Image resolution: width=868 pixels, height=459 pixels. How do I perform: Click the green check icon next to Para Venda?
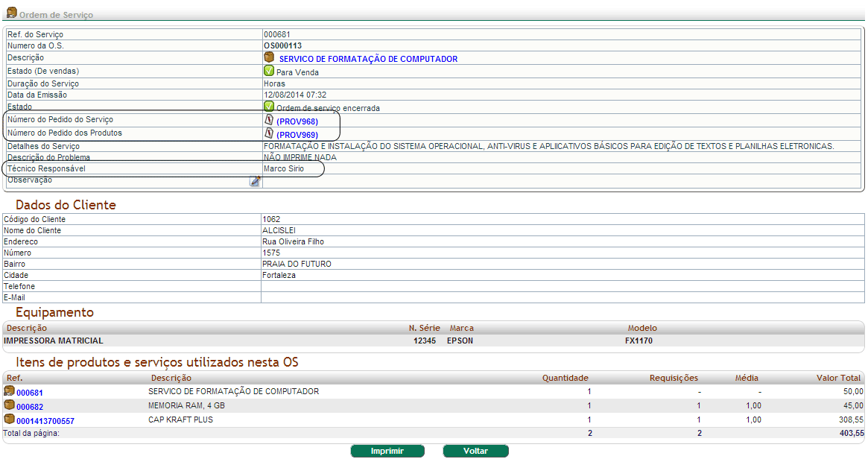pyautogui.click(x=269, y=71)
